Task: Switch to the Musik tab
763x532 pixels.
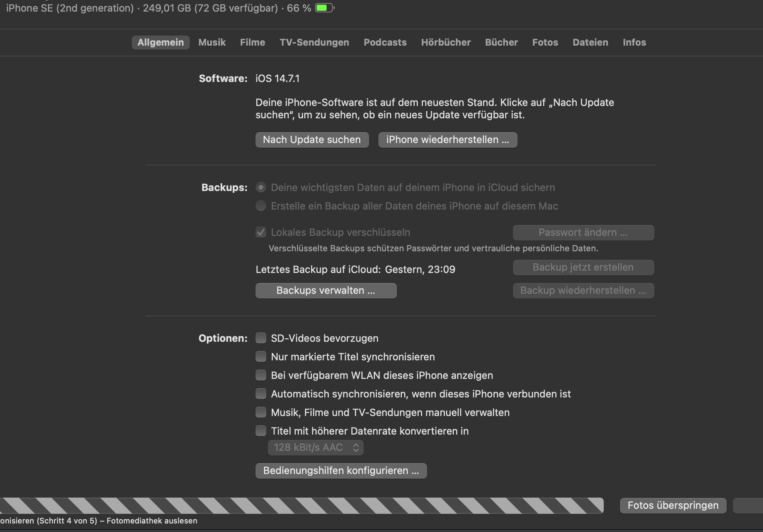Action: point(212,42)
